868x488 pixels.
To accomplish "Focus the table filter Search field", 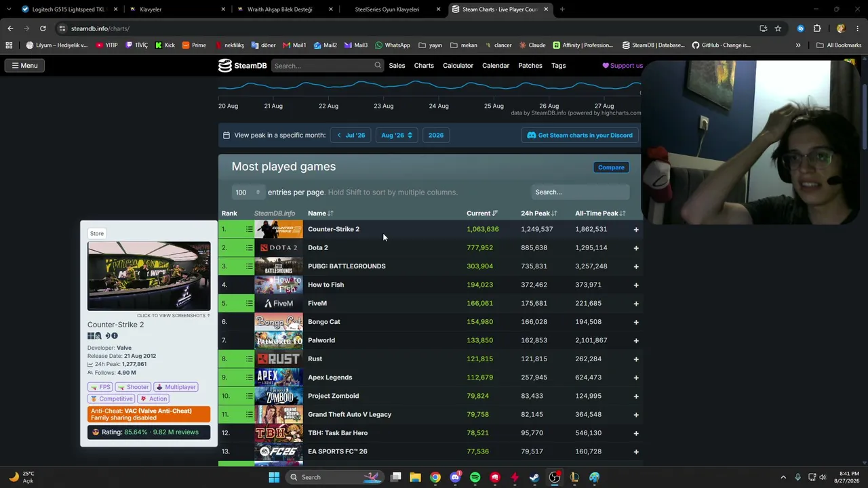I will (580, 192).
